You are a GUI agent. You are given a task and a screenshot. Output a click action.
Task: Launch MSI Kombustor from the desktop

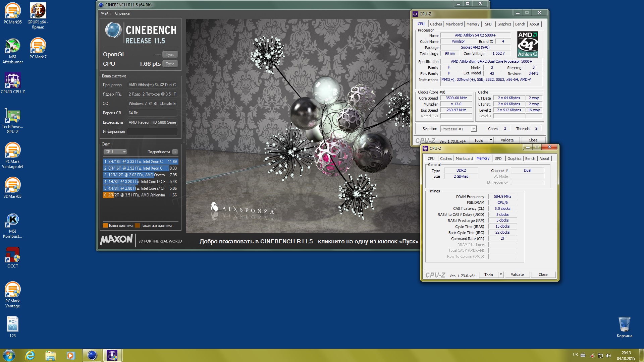pyautogui.click(x=12, y=226)
